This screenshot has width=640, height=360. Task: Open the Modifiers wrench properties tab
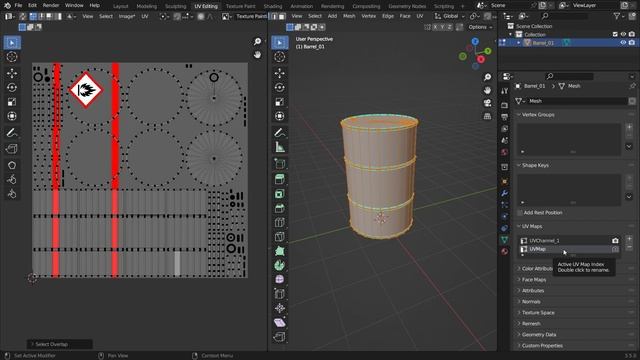coord(504,193)
